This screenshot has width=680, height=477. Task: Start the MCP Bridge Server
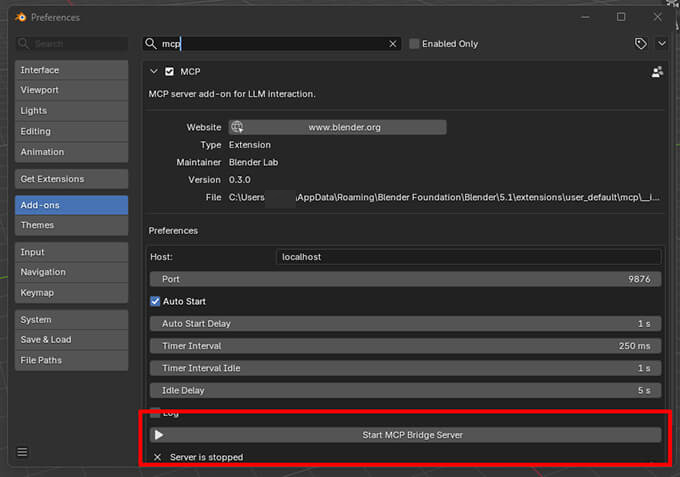411,435
